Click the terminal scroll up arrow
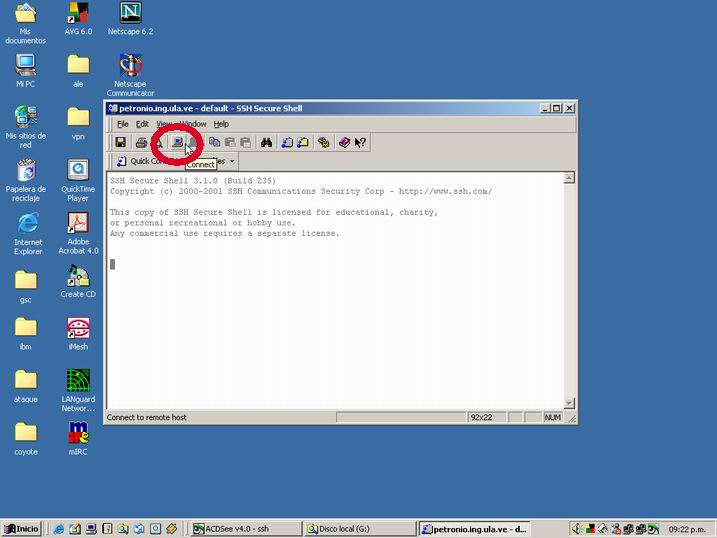Screen dimensions: 717x538 [569, 178]
